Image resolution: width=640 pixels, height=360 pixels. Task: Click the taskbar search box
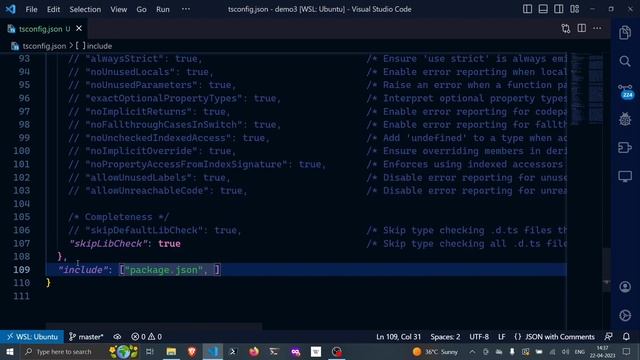point(63,352)
